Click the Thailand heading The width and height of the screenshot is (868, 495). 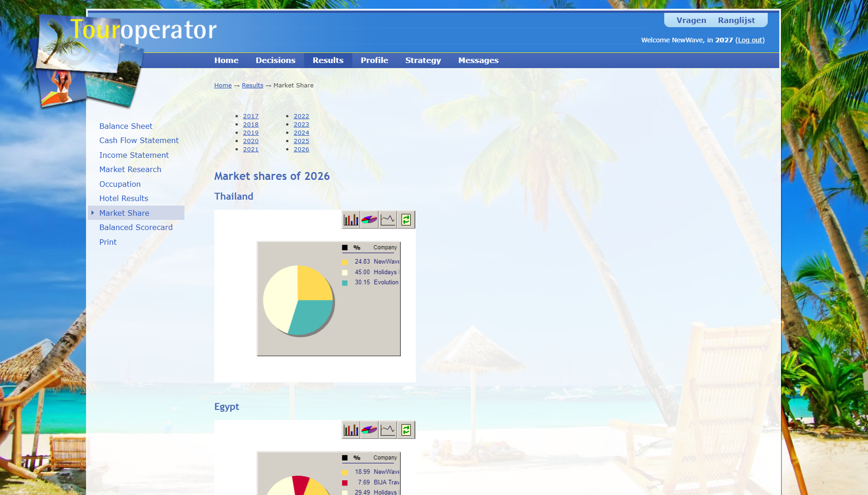tap(234, 196)
